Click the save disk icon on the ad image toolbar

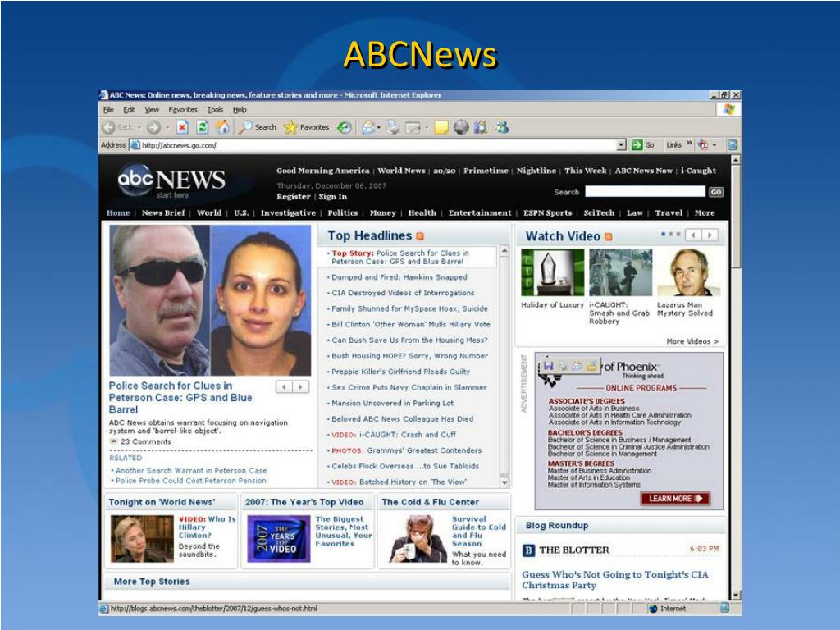548,366
